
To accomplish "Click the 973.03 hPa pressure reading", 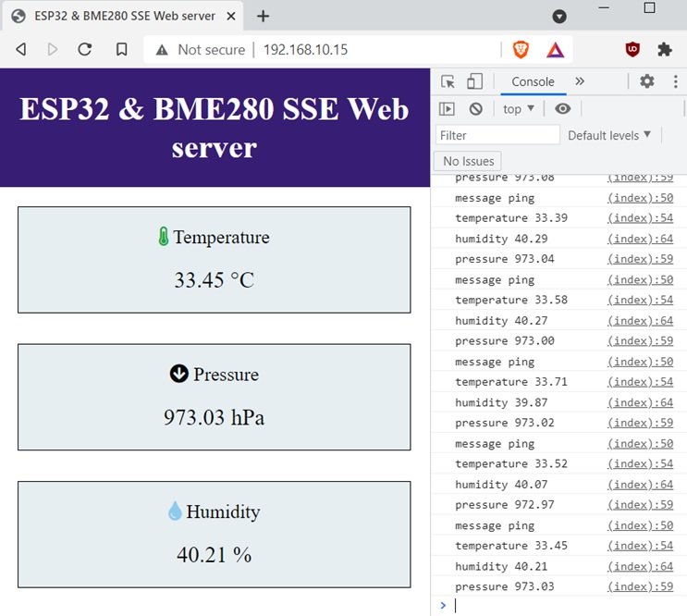I will [214, 417].
